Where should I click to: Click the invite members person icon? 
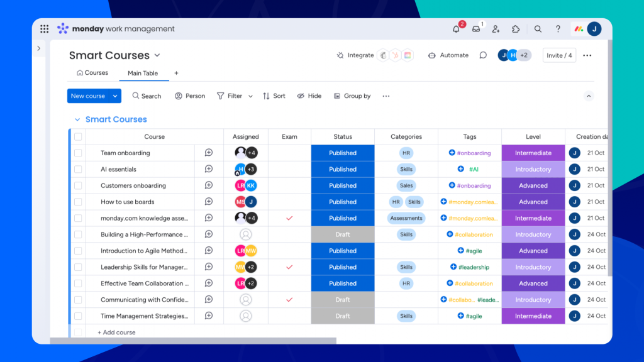[x=496, y=28]
